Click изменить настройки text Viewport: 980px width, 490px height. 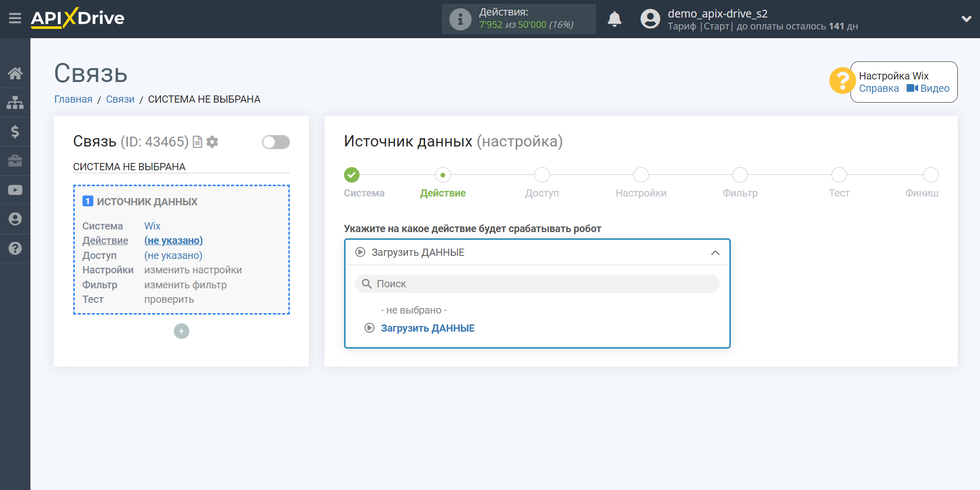coord(193,270)
